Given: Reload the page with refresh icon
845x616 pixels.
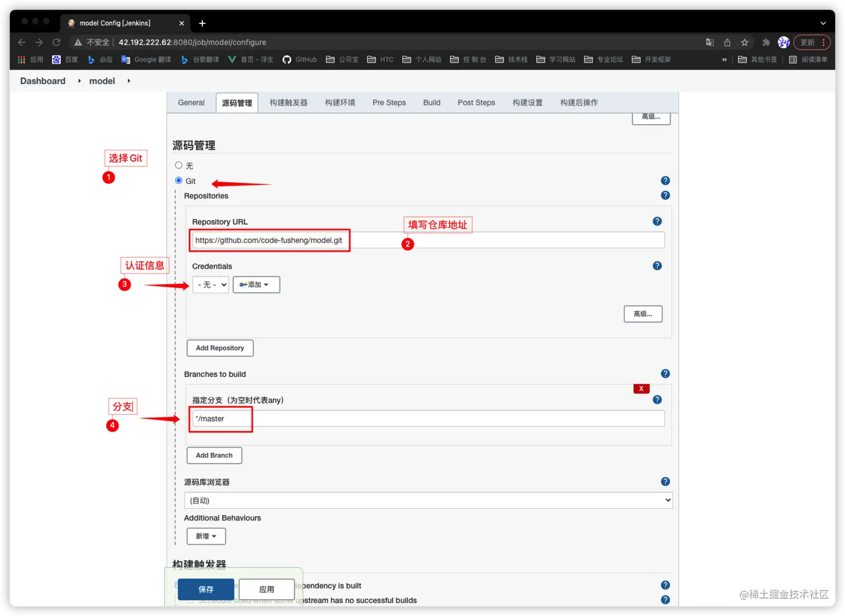Looking at the screenshot, I should (56, 42).
